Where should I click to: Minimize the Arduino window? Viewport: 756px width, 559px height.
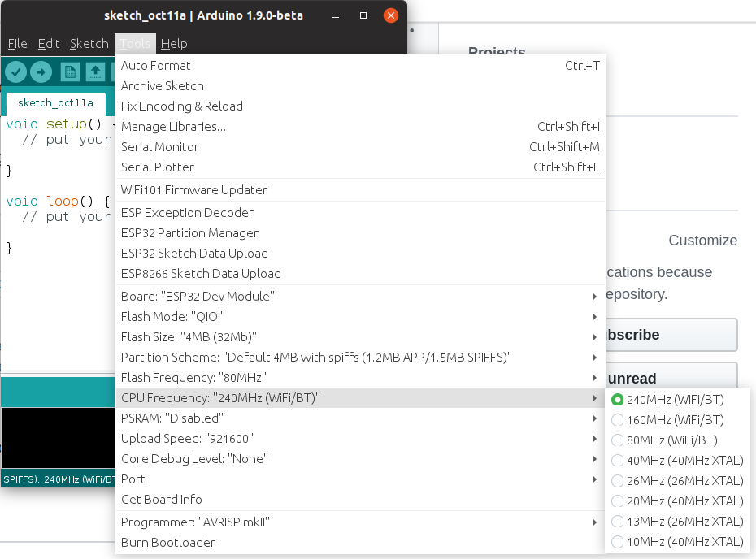336,16
